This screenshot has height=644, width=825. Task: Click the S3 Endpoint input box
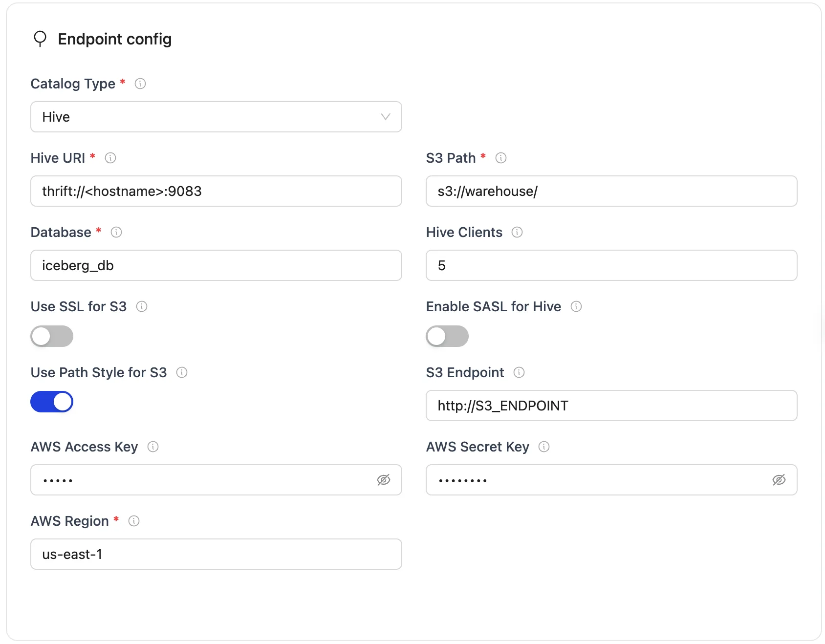click(611, 406)
